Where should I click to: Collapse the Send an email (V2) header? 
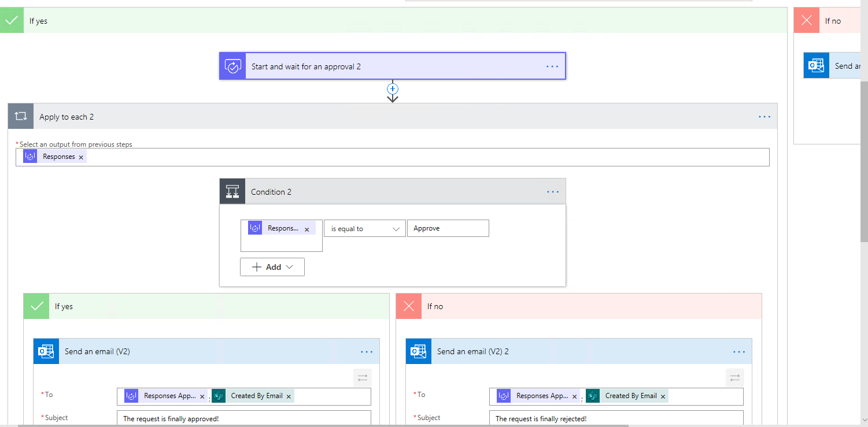(x=206, y=351)
